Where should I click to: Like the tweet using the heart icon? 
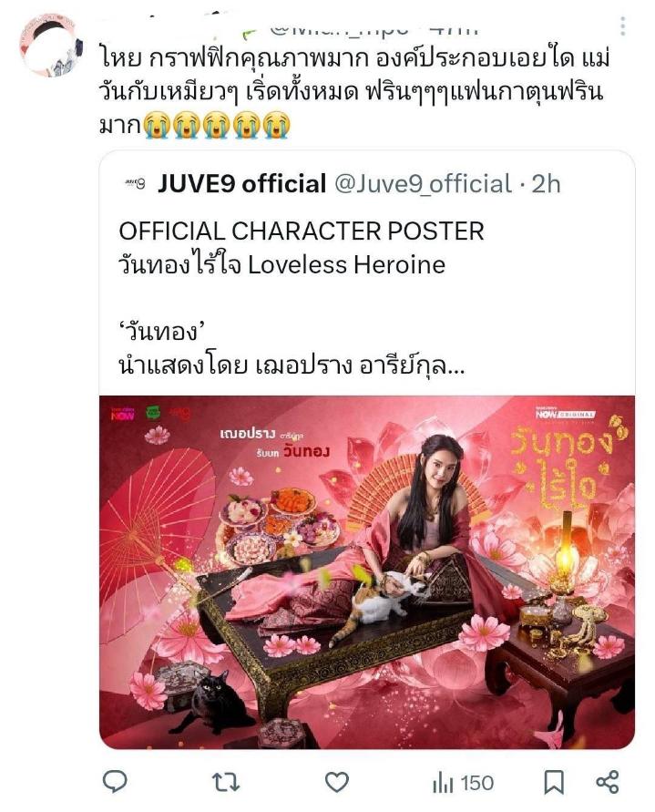click(x=336, y=782)
